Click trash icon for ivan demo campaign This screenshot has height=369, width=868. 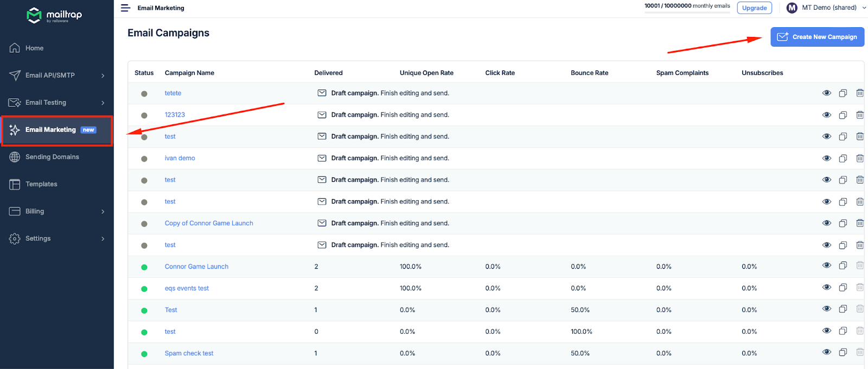[x=859, y=158]
